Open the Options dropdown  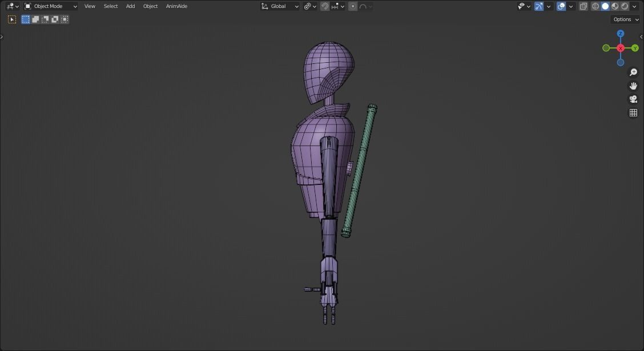626,19
